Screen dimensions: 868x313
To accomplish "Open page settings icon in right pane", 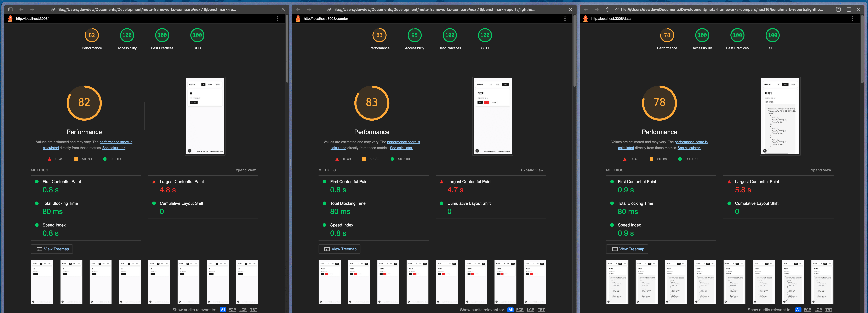I will point(838,9).
